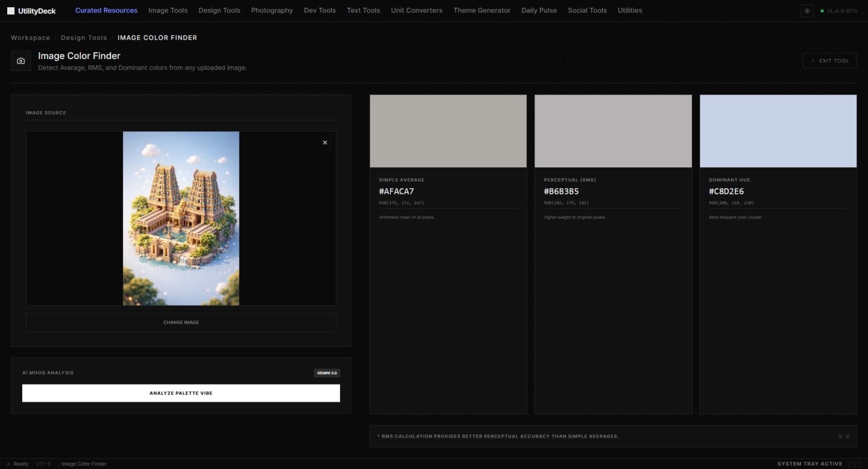868x469 pixels.
Task: Click the camera icon beside Image Color Finder
Action: click(x=20, y=60)
